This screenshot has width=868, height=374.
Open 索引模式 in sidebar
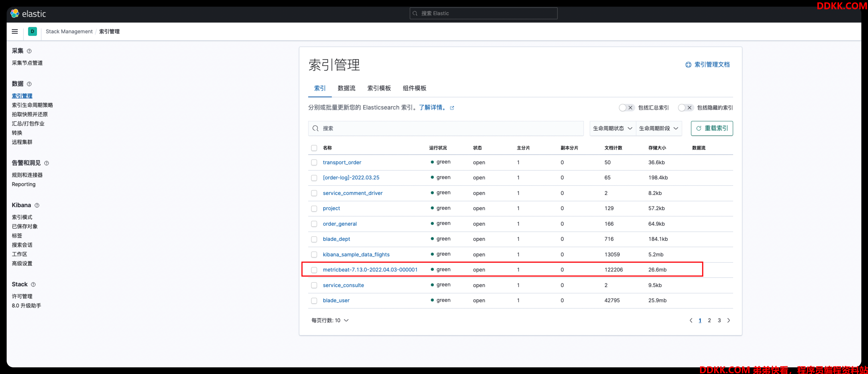pyautogui.click(x=22, y=217)
